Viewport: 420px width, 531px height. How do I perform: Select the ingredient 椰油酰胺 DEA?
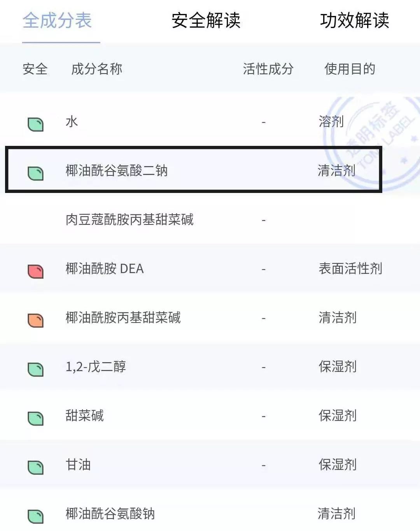(x=104, y=269)
